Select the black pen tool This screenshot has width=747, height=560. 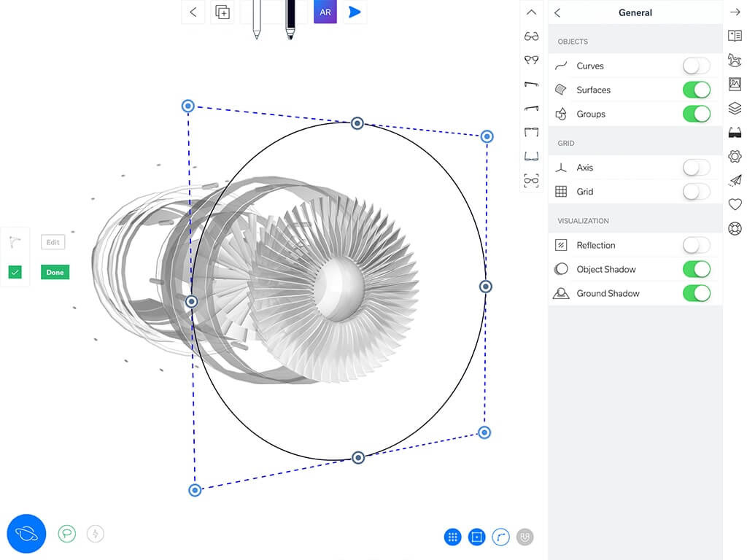[290, 19]
